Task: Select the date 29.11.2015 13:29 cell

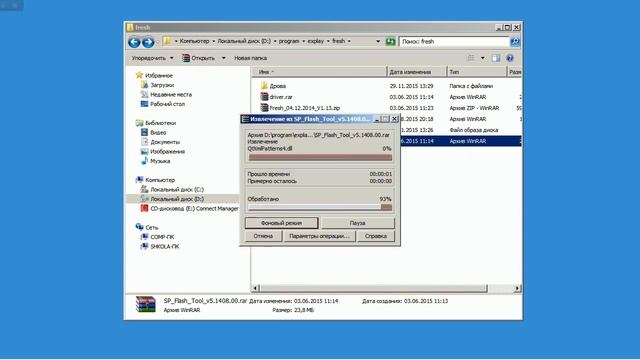Action: (x=411, y=86)
